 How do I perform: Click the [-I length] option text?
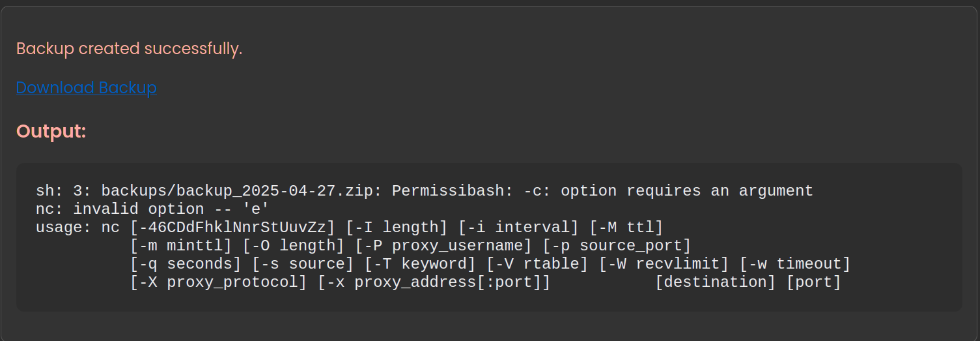click(x=396, y=228)
